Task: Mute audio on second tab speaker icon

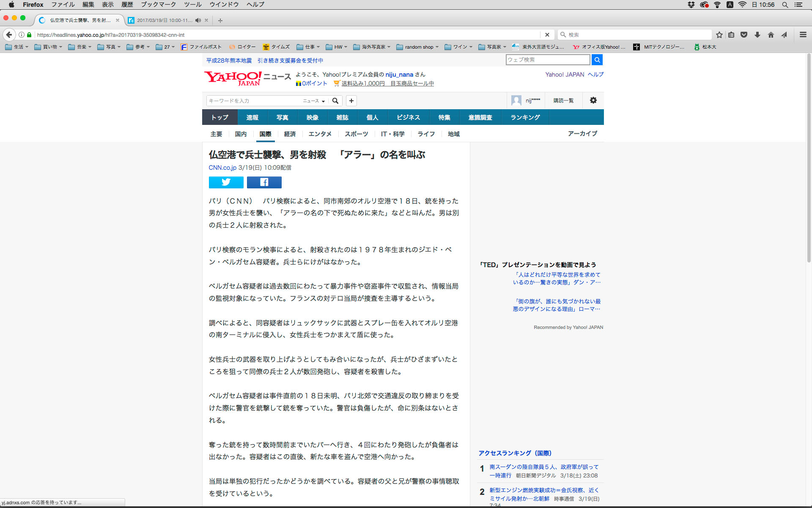Action: 198,20
